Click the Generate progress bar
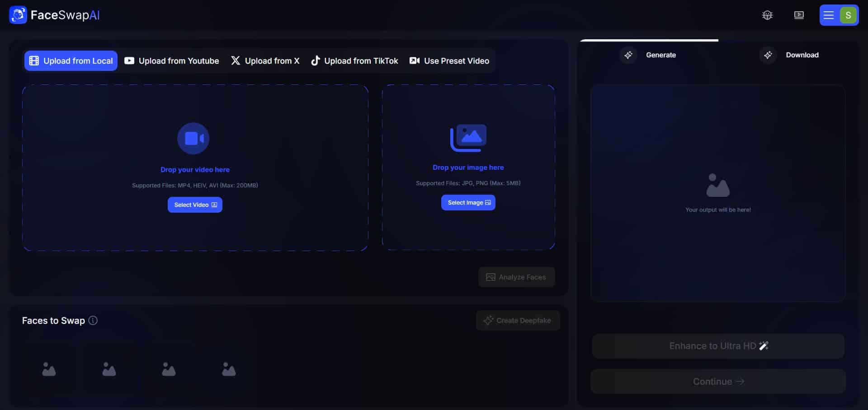The height and width of the screenshot is (410, 868). (649, 40)
